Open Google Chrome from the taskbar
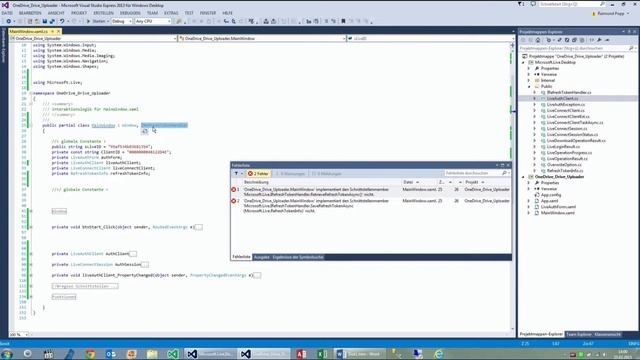Image resolution: width=640 pixels, height=360 pixels. (90, 354)
